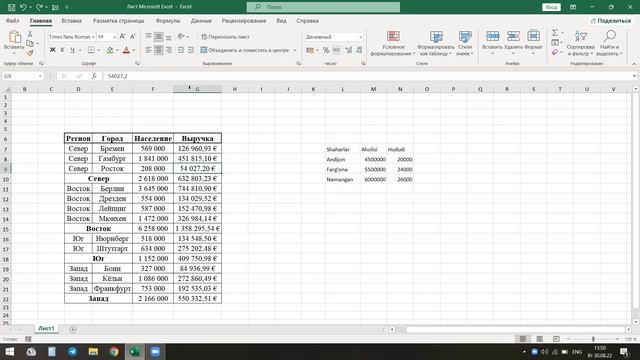
Task: Switch to the Рецензирование tab
Action: pos(244,20)
